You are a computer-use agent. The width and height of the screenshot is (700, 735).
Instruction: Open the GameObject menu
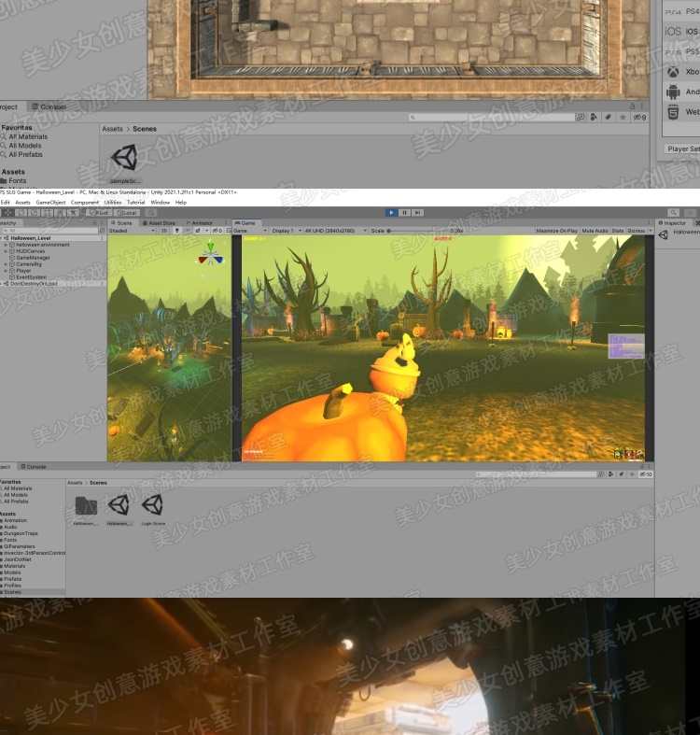click(x=50, y=203)
